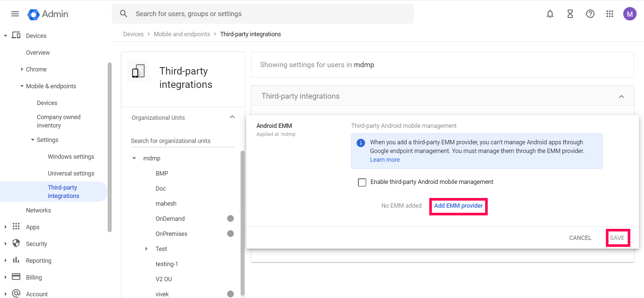Viewport: 644px width, 298px height.
Task: Click the Add EMM provider link
Action: 459,206
